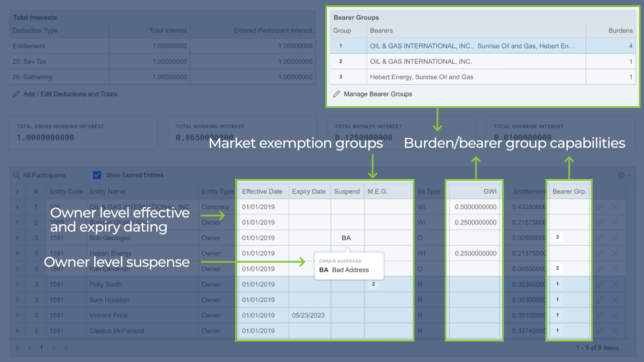
Task: Click the M.E.G. badge 2 for Polly Smith
Action: 373,284
